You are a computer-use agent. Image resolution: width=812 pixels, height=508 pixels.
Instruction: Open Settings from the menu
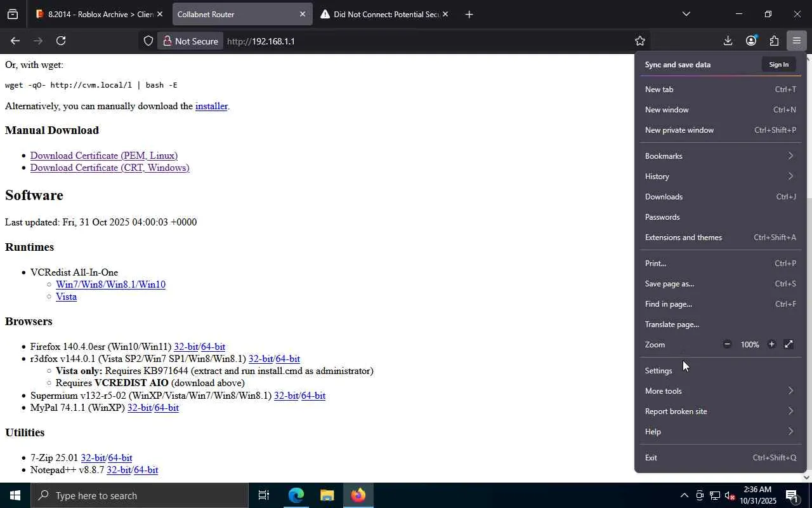click(720, 370)
